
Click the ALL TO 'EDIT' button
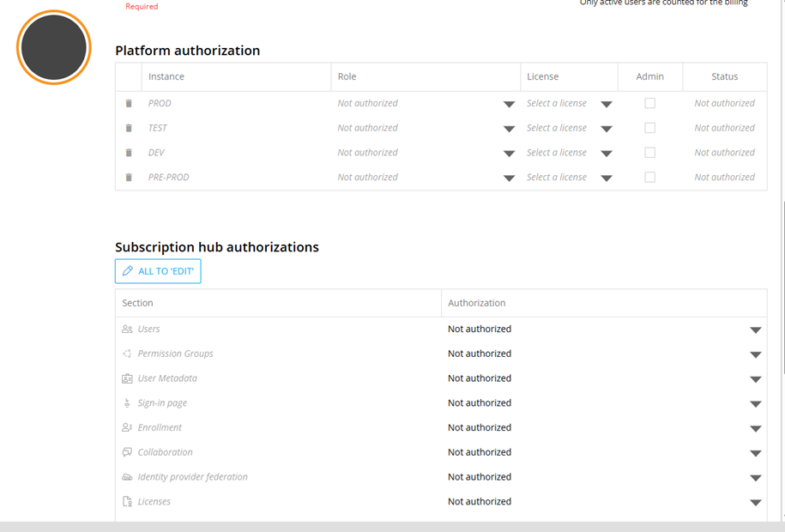point(158,271)
